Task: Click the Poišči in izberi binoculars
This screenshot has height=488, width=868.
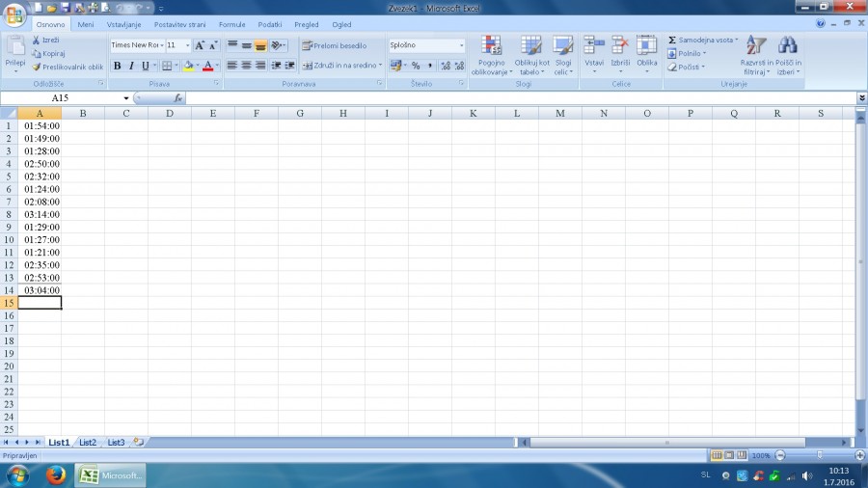Action: [x=788, y=46]
